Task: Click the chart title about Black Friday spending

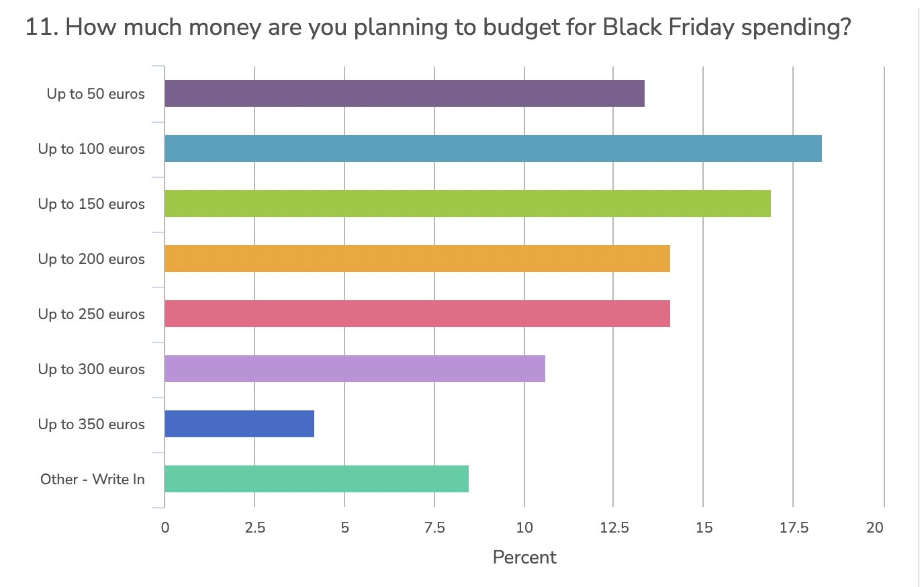Action: coord(438,28)
